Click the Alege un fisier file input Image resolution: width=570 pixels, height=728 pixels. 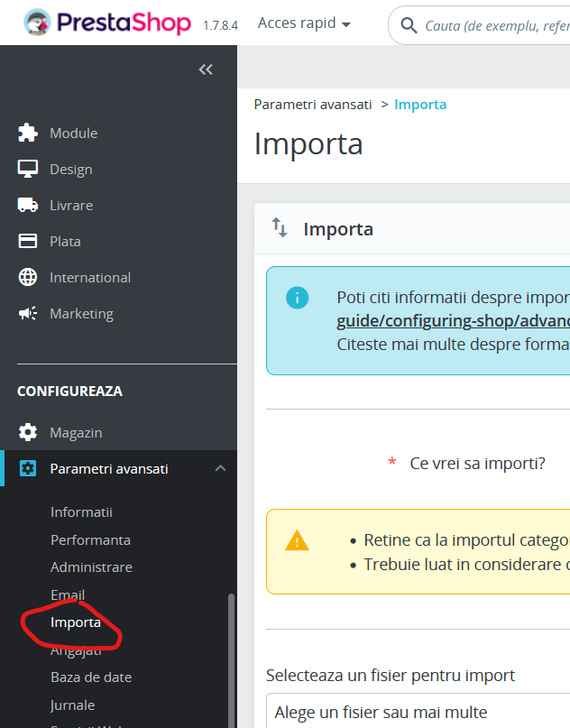point(418,711)
